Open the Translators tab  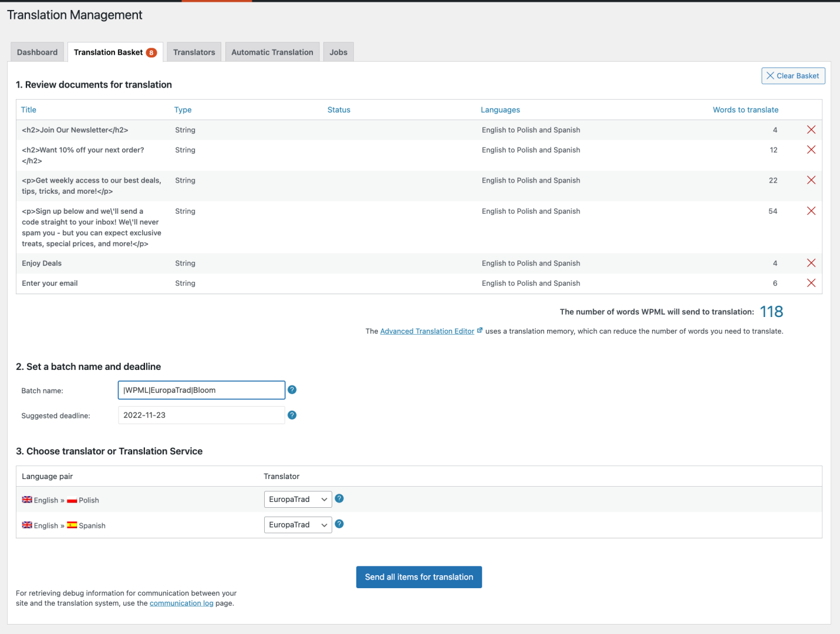point(194,52)
